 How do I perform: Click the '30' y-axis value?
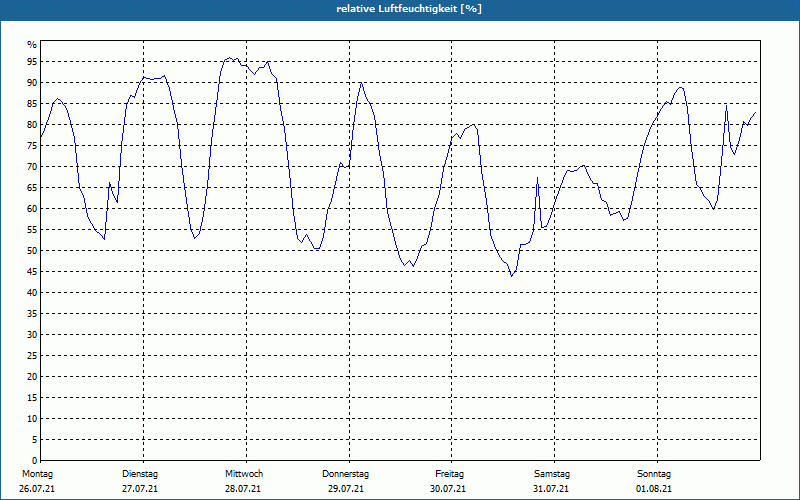tap(32, 335)
